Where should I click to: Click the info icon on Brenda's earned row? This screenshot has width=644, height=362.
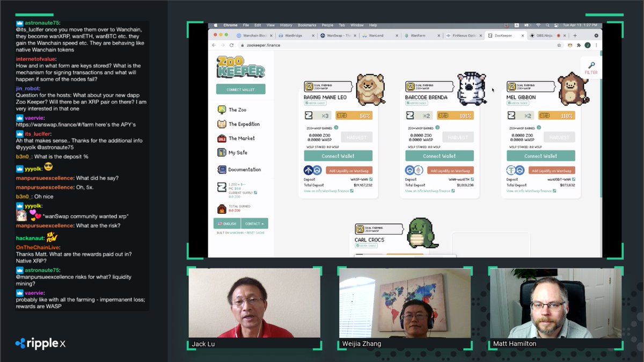tap(438, 128)
